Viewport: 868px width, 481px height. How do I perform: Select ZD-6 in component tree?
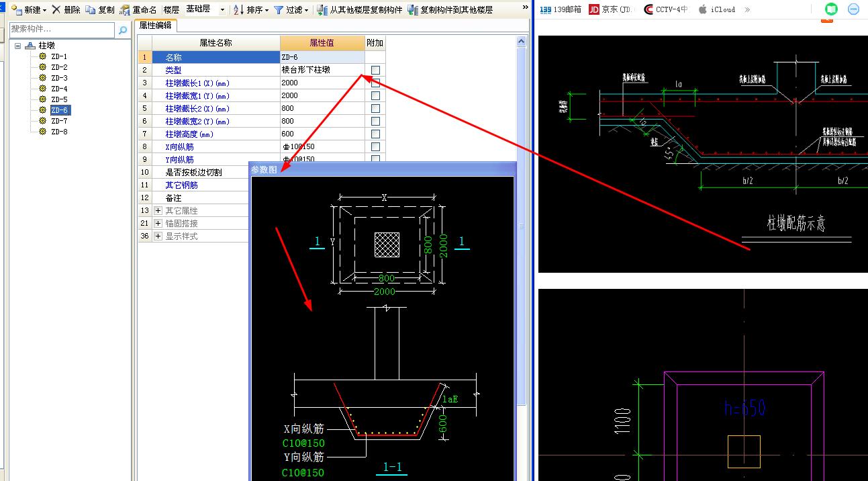point(60,110)
